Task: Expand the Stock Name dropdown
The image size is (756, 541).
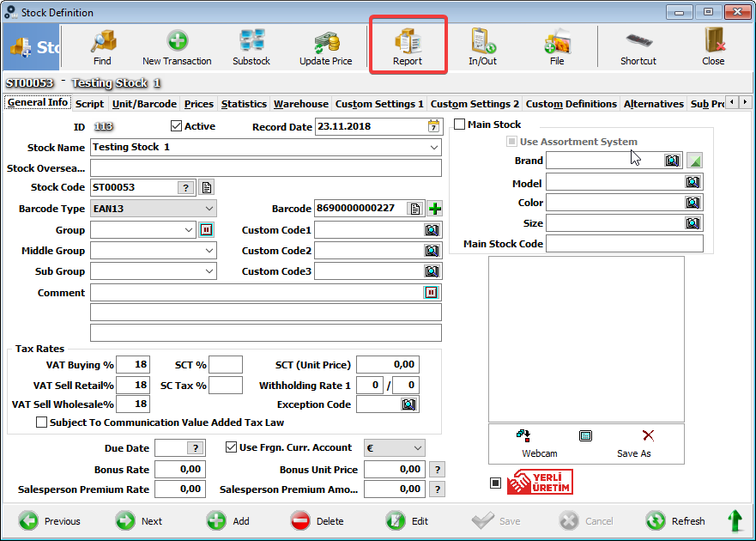Action: [434, 147]
